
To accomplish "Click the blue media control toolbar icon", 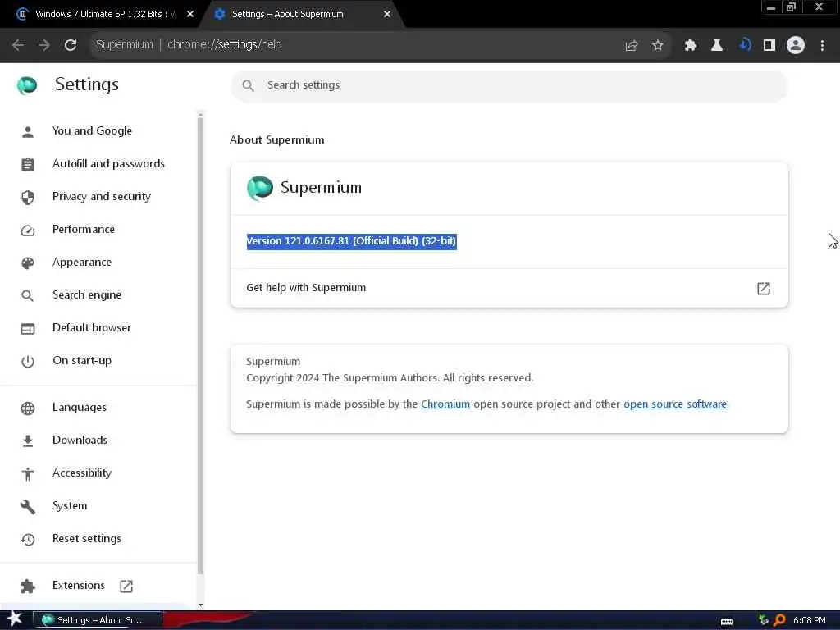I will (744, 46).
